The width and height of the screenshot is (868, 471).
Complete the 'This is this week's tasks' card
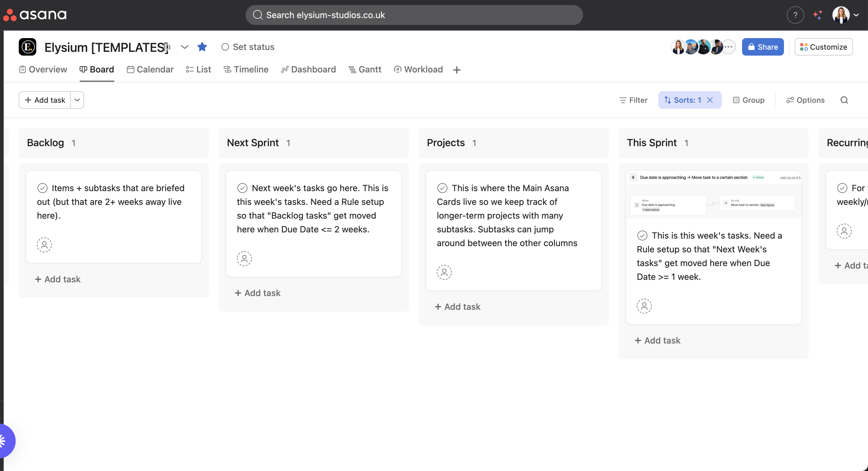pyautogui.click(x=642, y=235)
